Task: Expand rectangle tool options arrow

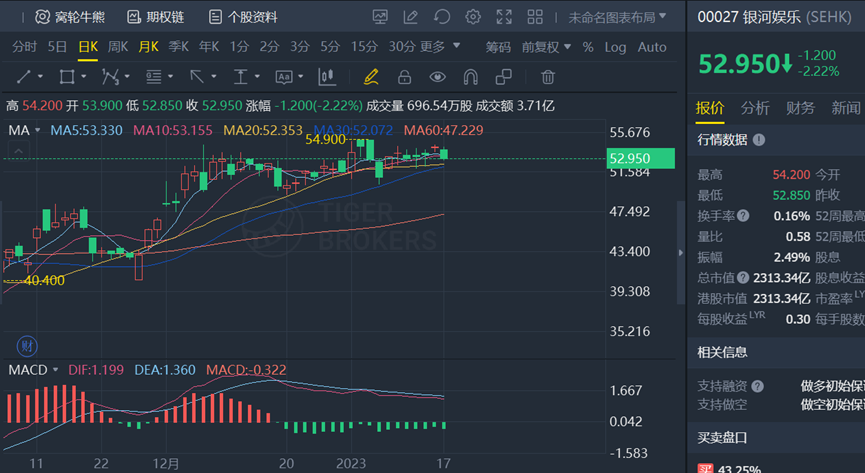Action: 84,77
